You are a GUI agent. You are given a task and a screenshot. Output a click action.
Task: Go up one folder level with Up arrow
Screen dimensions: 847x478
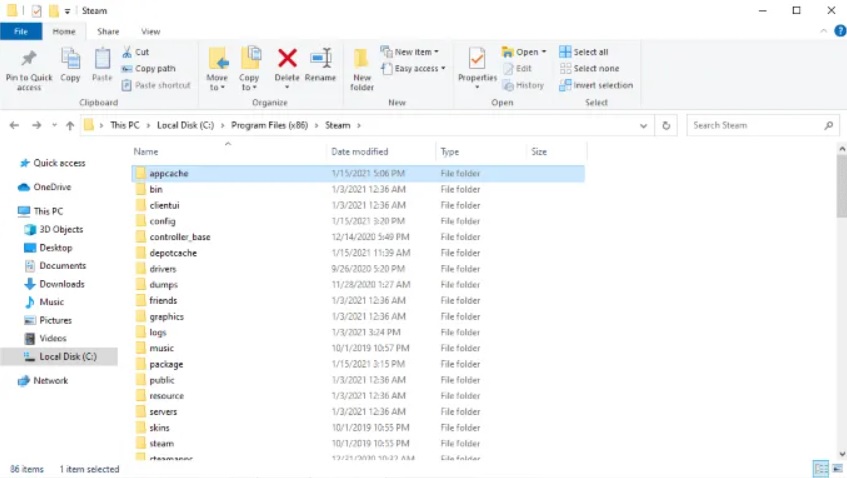[70, 126]
